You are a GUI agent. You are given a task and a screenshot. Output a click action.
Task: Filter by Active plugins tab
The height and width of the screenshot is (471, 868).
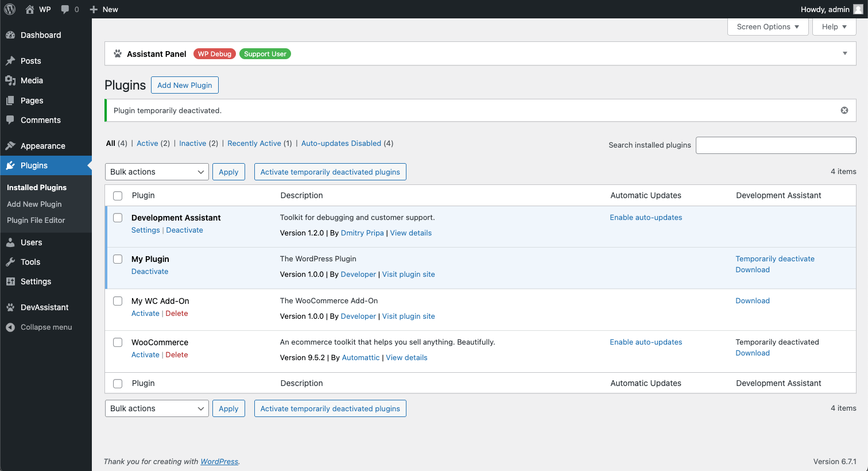click(147, 143)
